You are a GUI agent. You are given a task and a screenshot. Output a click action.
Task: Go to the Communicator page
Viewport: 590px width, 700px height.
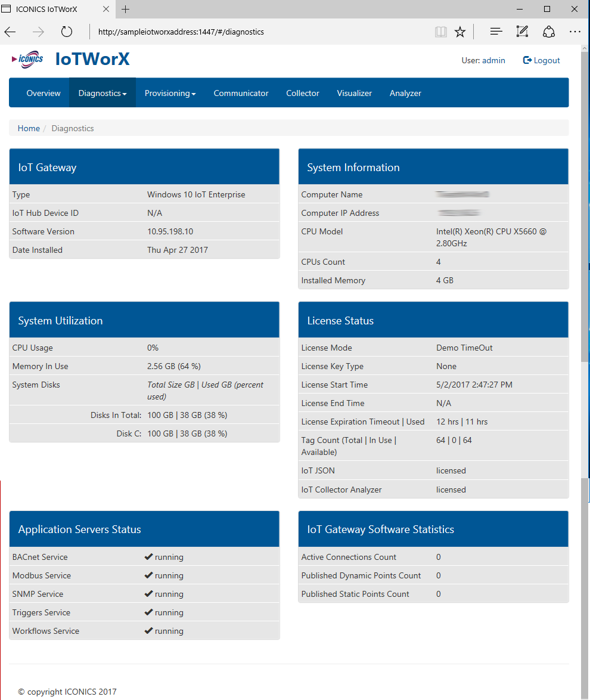[241, 93]
